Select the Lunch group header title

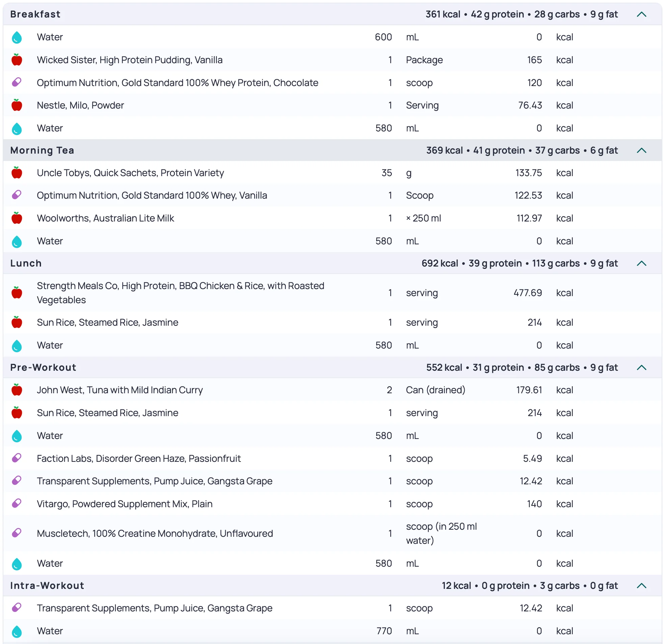[x=26, y=264]
